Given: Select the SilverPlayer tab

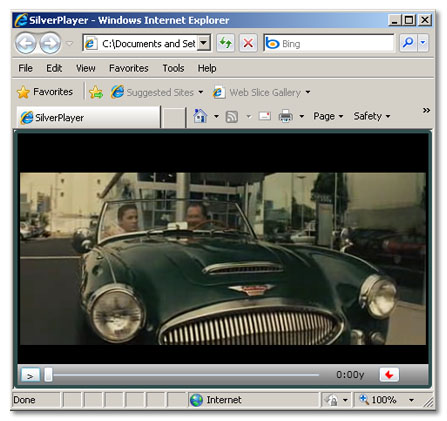Looking at the screenshot, I should (88, 117).
